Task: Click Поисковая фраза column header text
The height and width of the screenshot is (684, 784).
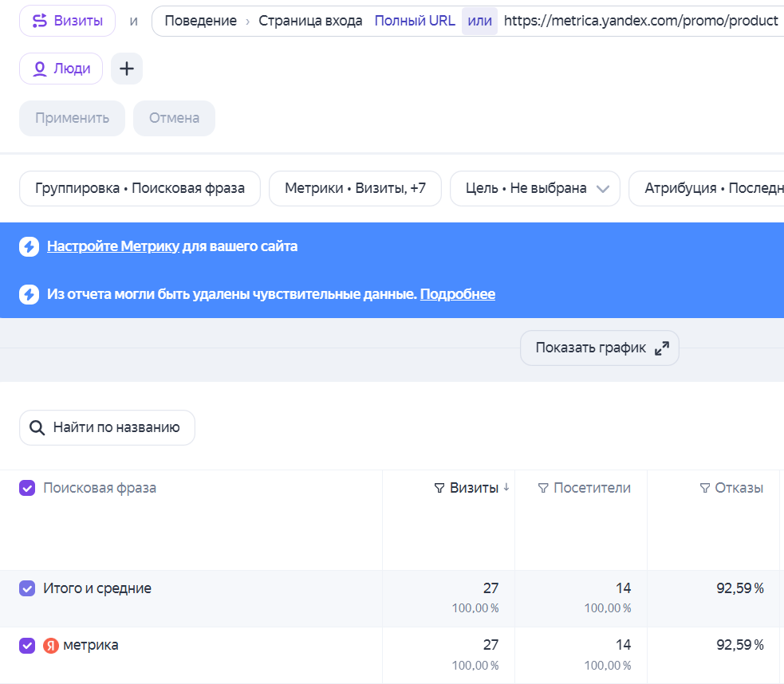Action: point(100,488)
